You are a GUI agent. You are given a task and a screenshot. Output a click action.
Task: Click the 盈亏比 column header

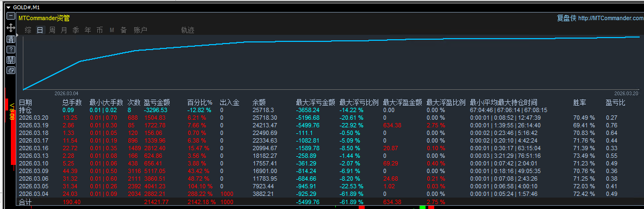tap(615, 102)
